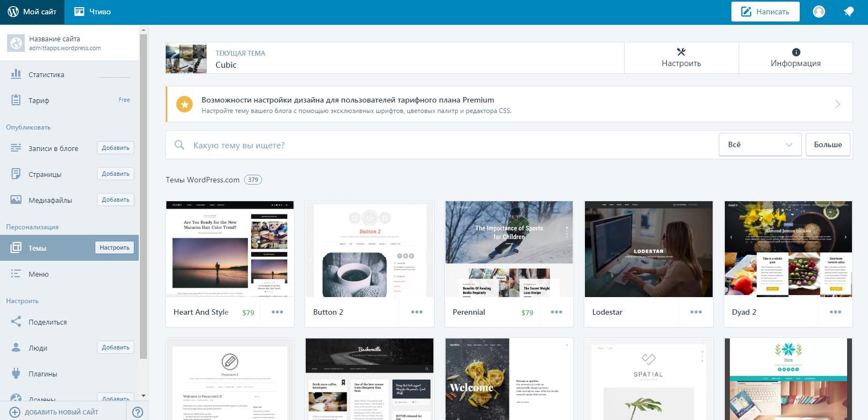Click the ДОБАВИТЬ НОВЫЙ САЙТ link

pos(61,412)
